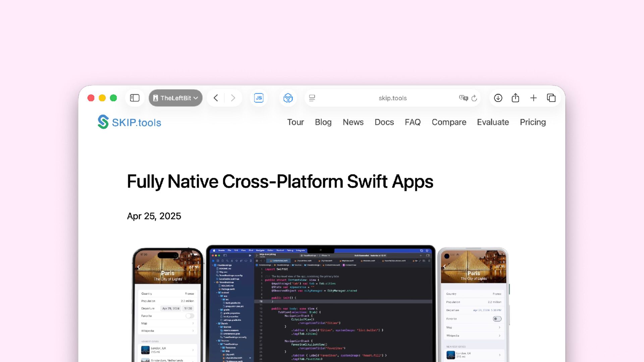Open the Downloads icon
The width and height of the screenshot is (644, 362).
[x=498, y=98]
